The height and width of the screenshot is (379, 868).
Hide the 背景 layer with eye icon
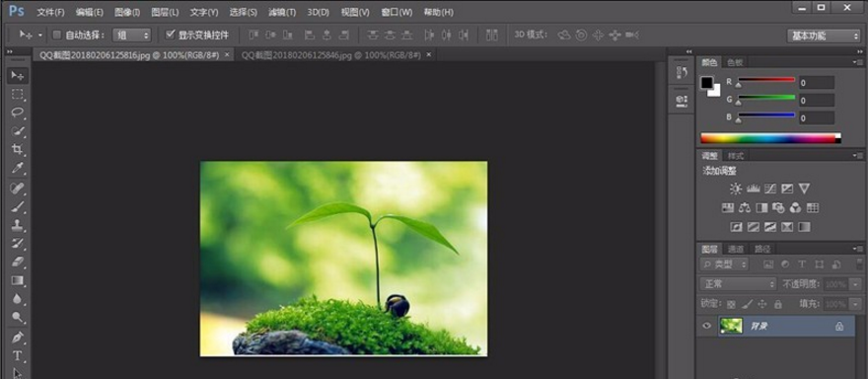tap(706, 326)
